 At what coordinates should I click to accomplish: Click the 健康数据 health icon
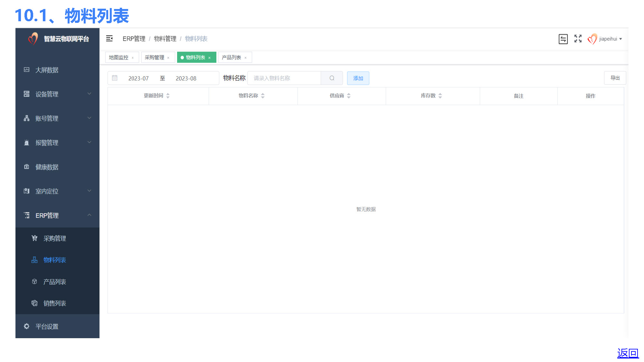(x=27, y=167)
